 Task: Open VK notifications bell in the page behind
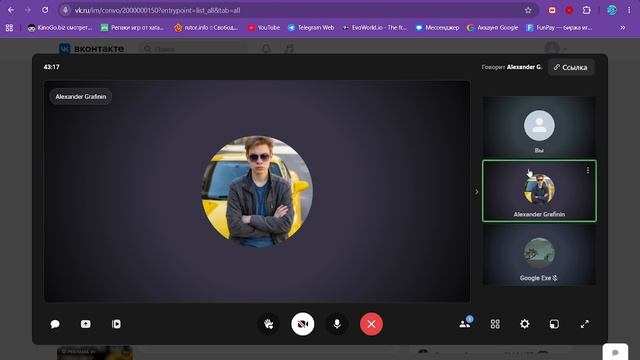tap(266, 49)
